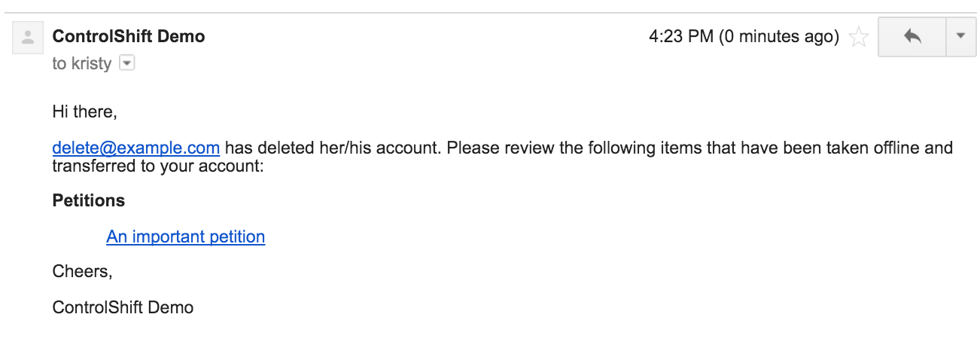Screen dimensions: 980x363
Task: Expand the show details arrow next to kristy
Action: 127,63
